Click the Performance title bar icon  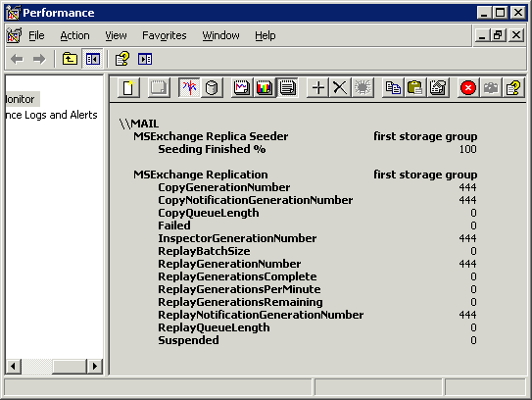point(13,13)
